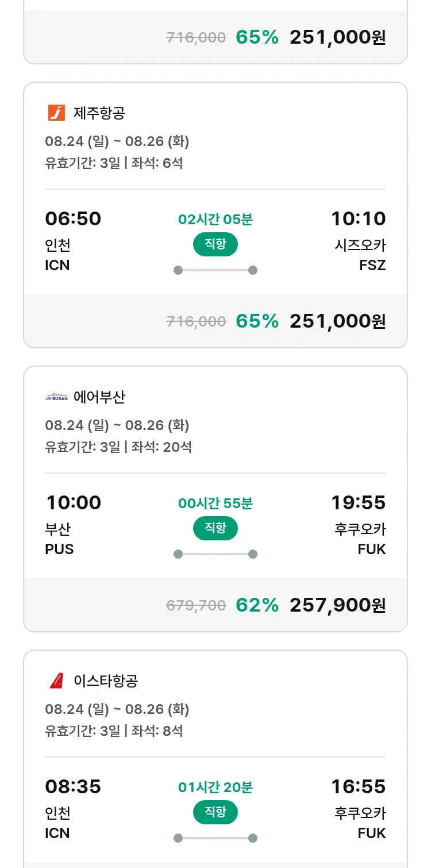Click the 257,900원 price on Air Busan card
This screenshot has width=431, height=868.
point(337,605)
